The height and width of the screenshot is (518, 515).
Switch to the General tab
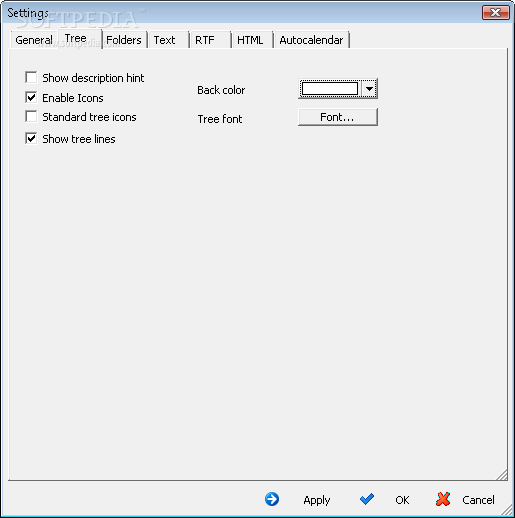tap(33, 40)
